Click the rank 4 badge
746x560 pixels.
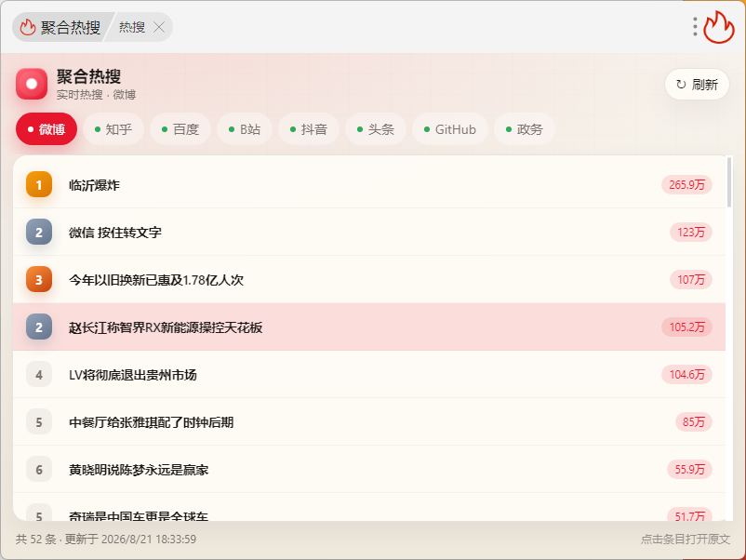click(x=39, y=375)
